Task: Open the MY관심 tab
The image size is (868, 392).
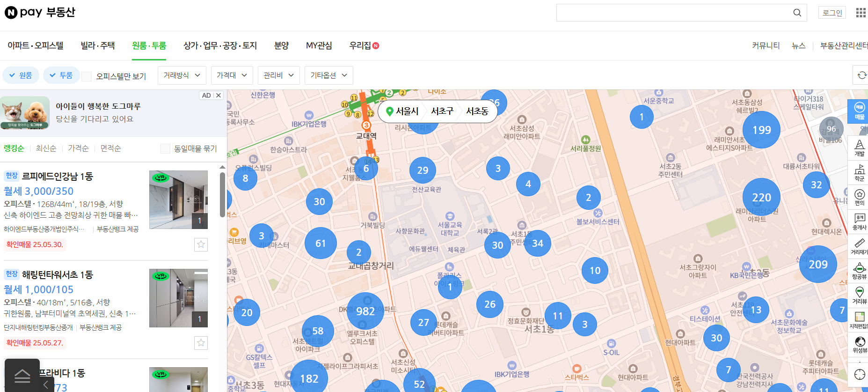Action: (x=319, y=45)
